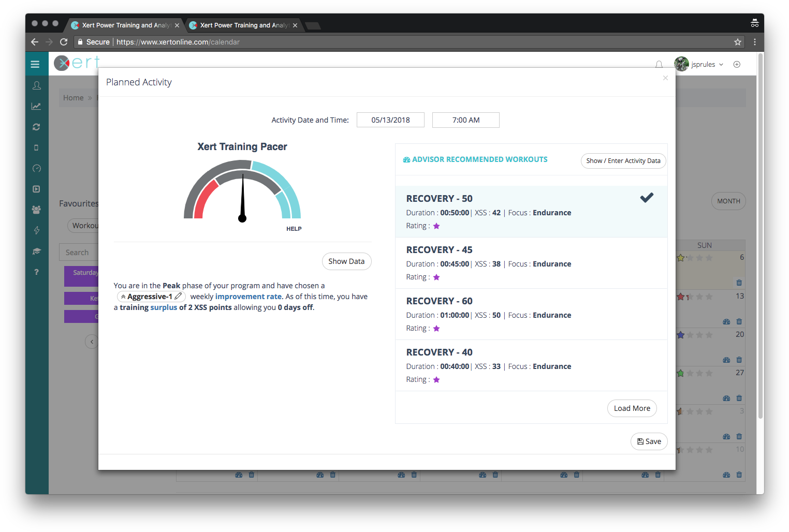Viewport: 789px width, 532px height.
Task: Click the rating star of RECOVERY - 60
Action: (x=436, y=328)
